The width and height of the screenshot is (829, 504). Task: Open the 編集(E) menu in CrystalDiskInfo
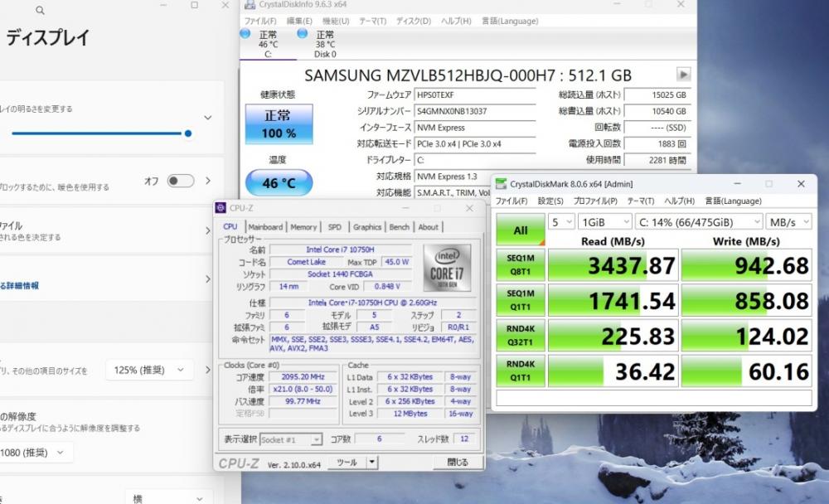[x=299, y=22]
